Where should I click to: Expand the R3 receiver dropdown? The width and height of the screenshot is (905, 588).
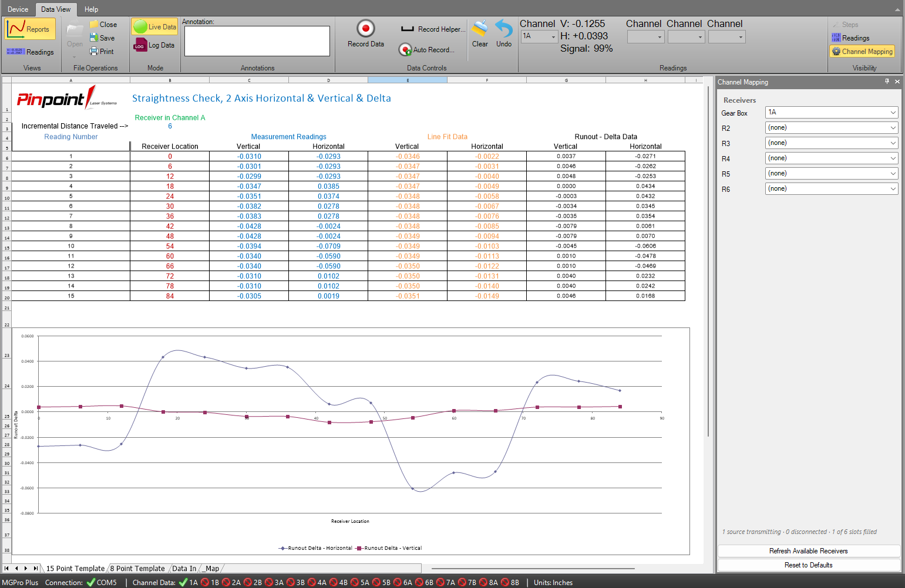(832, 143)
